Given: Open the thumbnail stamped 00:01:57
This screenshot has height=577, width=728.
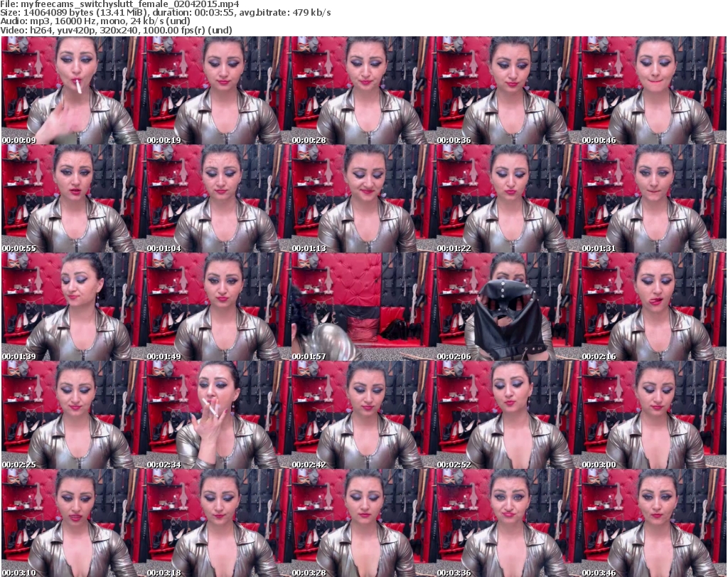Looking at the screenshot, I should 363,307.
